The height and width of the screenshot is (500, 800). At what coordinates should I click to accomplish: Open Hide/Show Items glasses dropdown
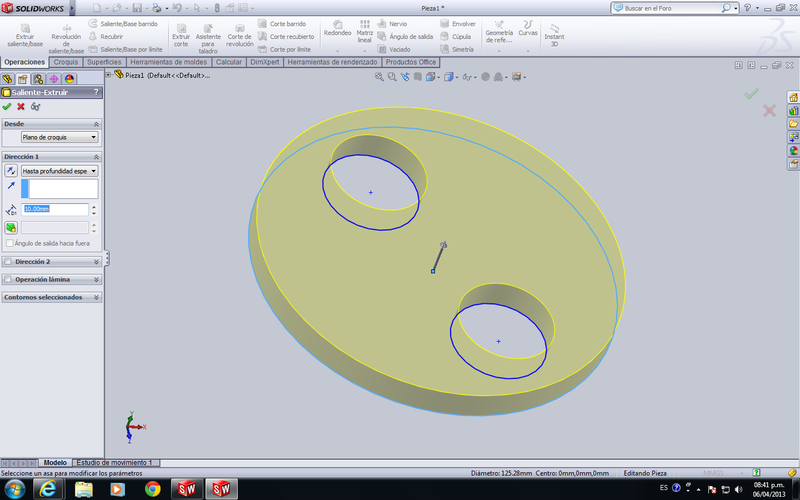[469, 77]
